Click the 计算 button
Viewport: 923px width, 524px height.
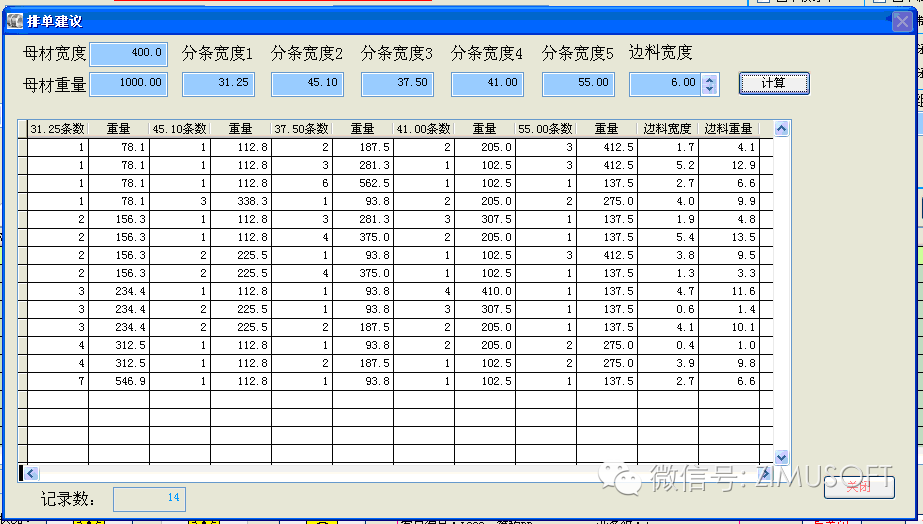[773, 83]
